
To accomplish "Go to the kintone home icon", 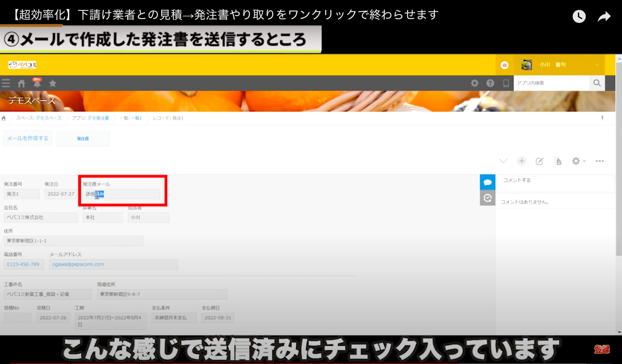I will pyautogui.click(x=21, y=83).
